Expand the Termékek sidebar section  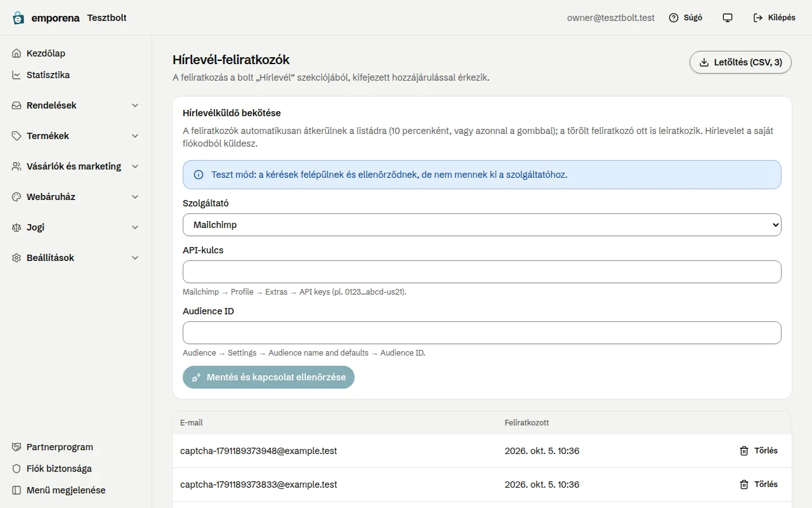(x=75, y=136)
